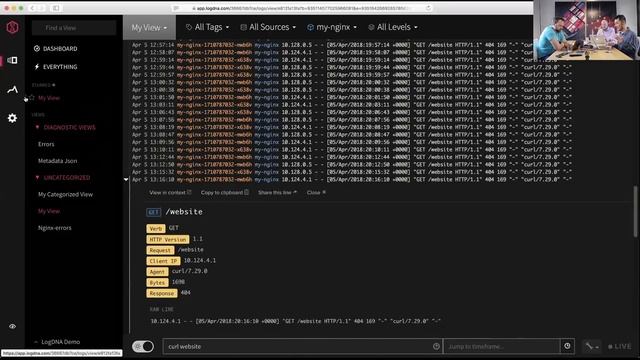The image size is (640, 360).
Task: Click the LogDNA Demo organization switcher
Action: pos(57,342)
